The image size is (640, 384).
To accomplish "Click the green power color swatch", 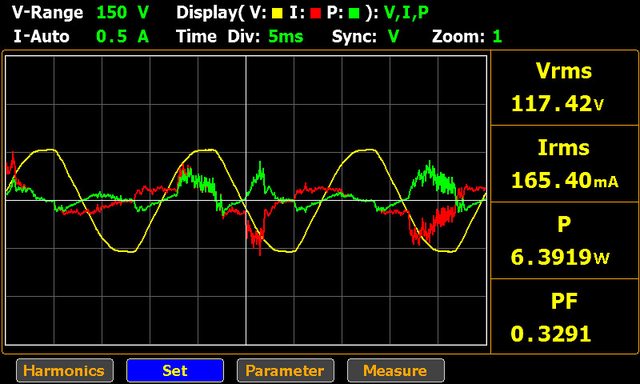I will click(354, 13).
